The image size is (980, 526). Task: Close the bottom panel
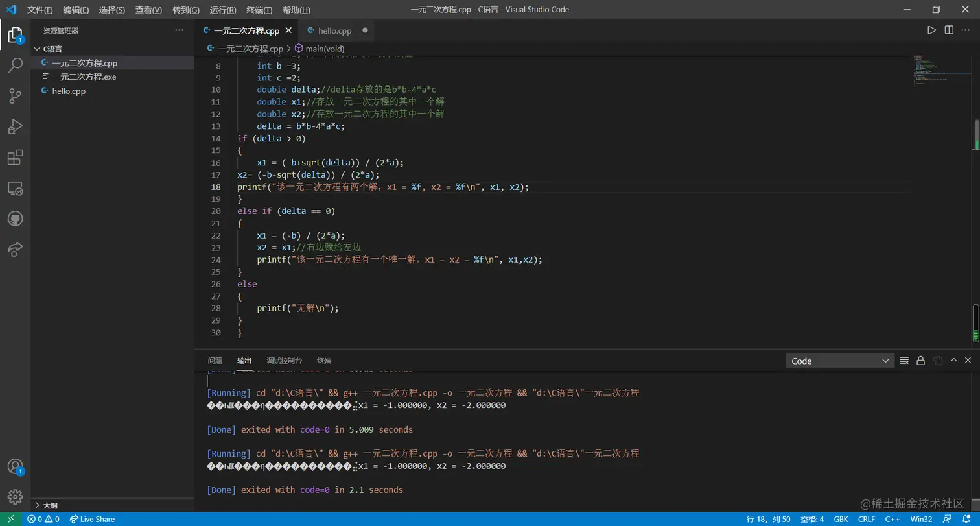(x=968, y=361)
